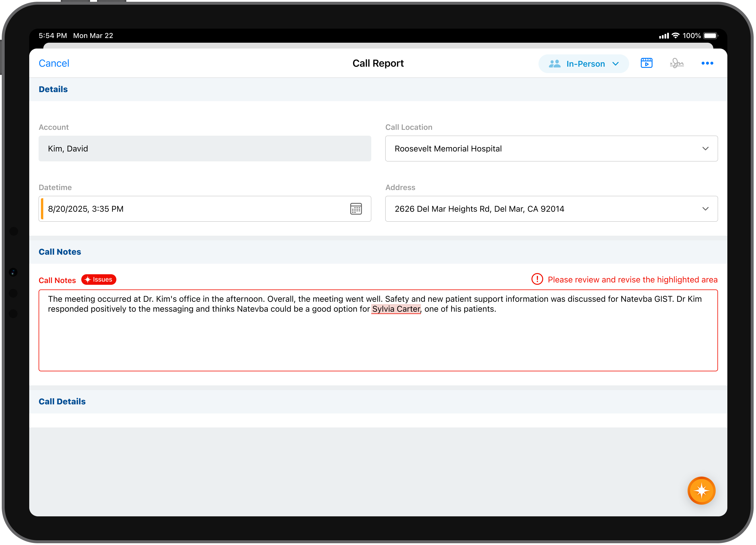Click the Datetime input field
The width and height of the screenshot is (756, 545).
193,209
